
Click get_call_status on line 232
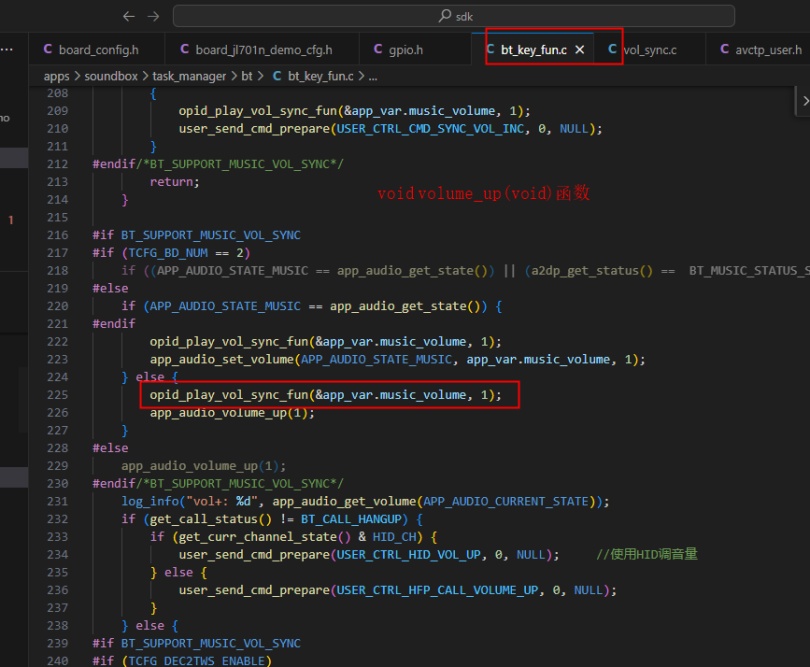tap(204, 519)
